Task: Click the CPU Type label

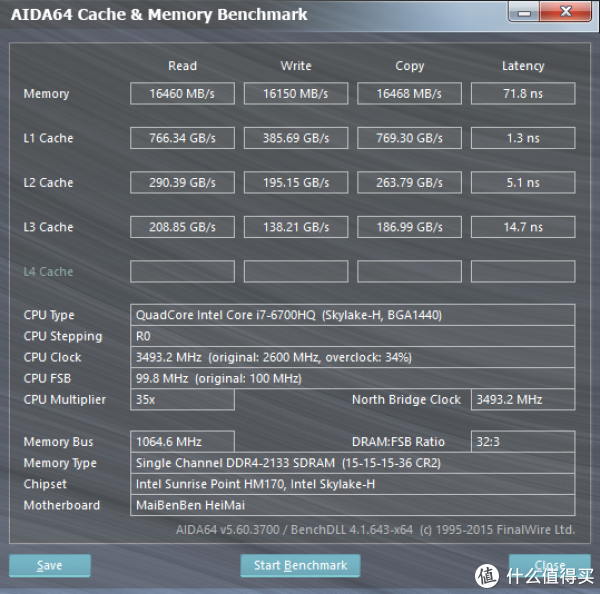Action: 49,315
